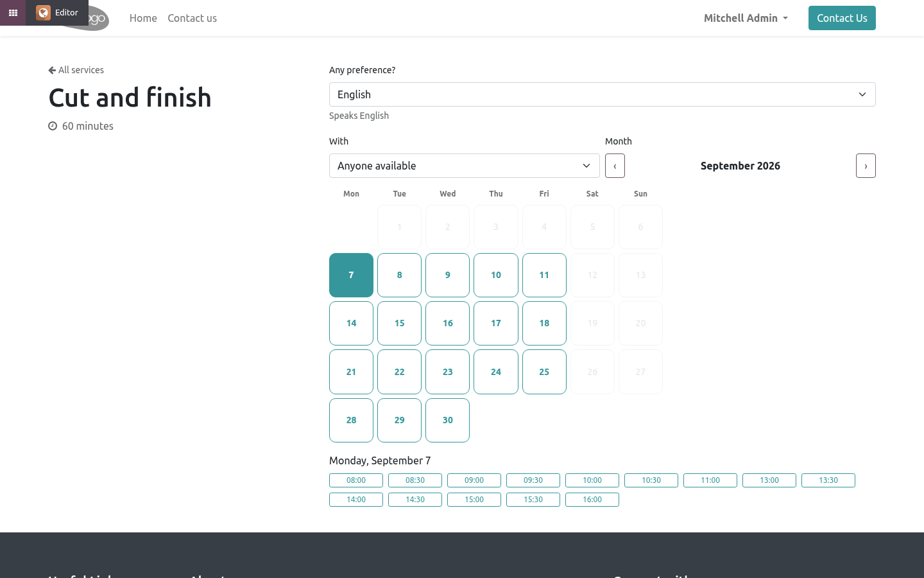Viewport: 924px width, 578px height.
Task: Select the 10:00 time slot
Action: (x=592, y=480)
